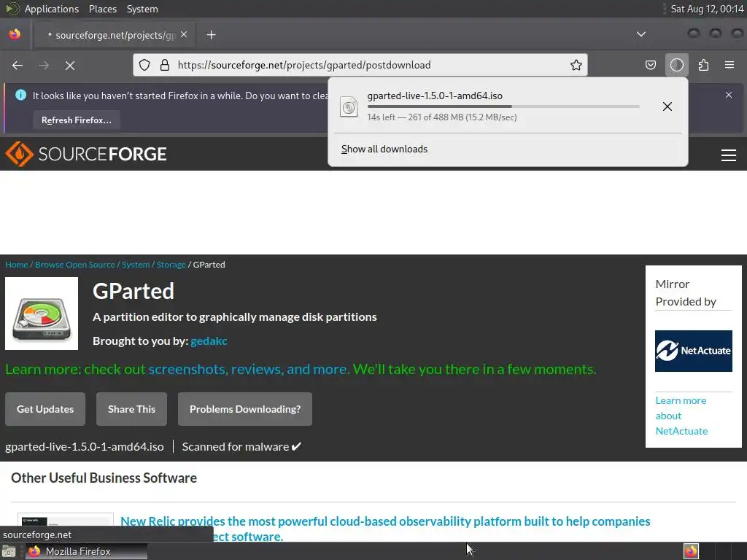Click gparted-live-1.5.0-1-amd64.iso filename text on page
Viewport: 747px width, 560px height.
85,447
